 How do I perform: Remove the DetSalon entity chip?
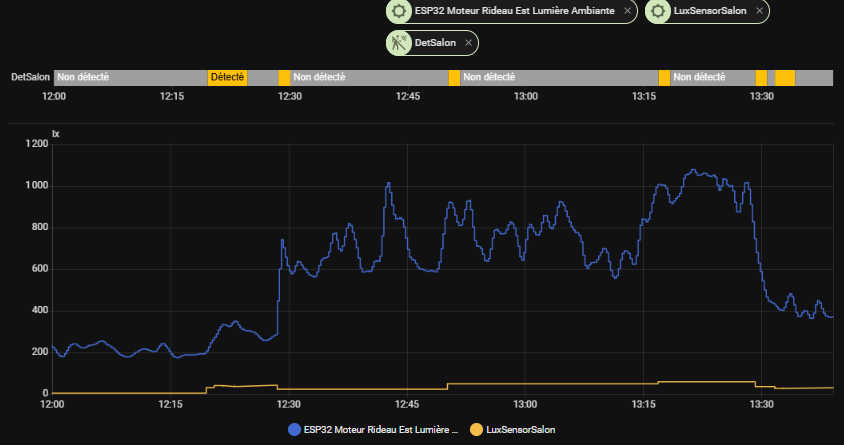(x=468, y=43)
